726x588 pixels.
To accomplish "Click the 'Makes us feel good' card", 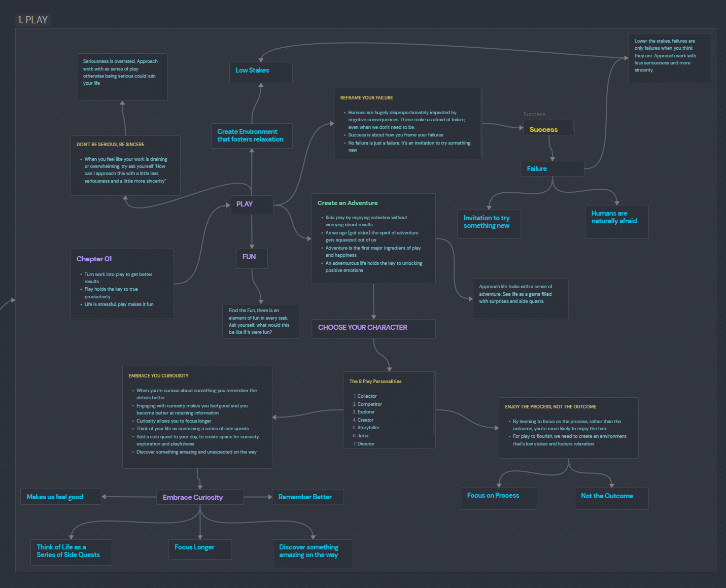I will tap(61, 497).
